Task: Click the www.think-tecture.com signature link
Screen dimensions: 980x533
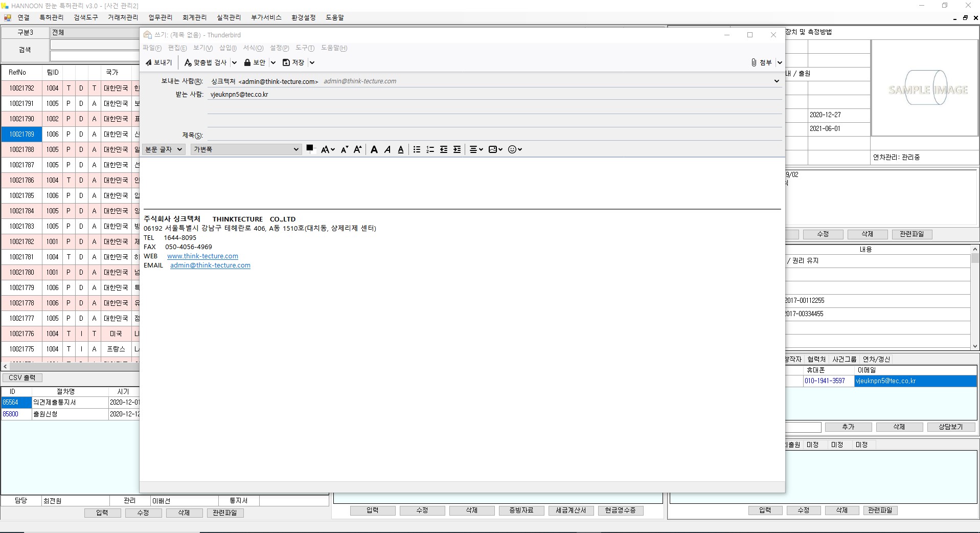Action: pyautogui.click(x=202, y=256)
